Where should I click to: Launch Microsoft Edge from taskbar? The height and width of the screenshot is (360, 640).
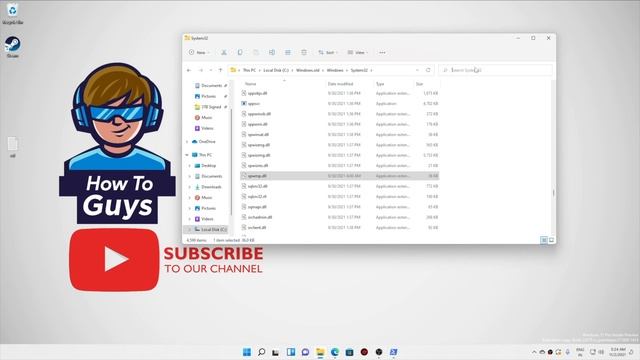coord(335,352)
